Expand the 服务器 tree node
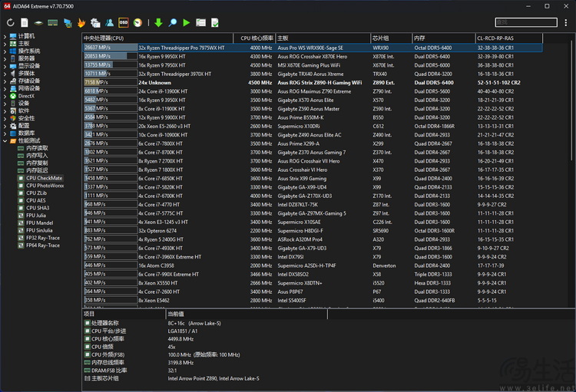 tap(5, 58)
